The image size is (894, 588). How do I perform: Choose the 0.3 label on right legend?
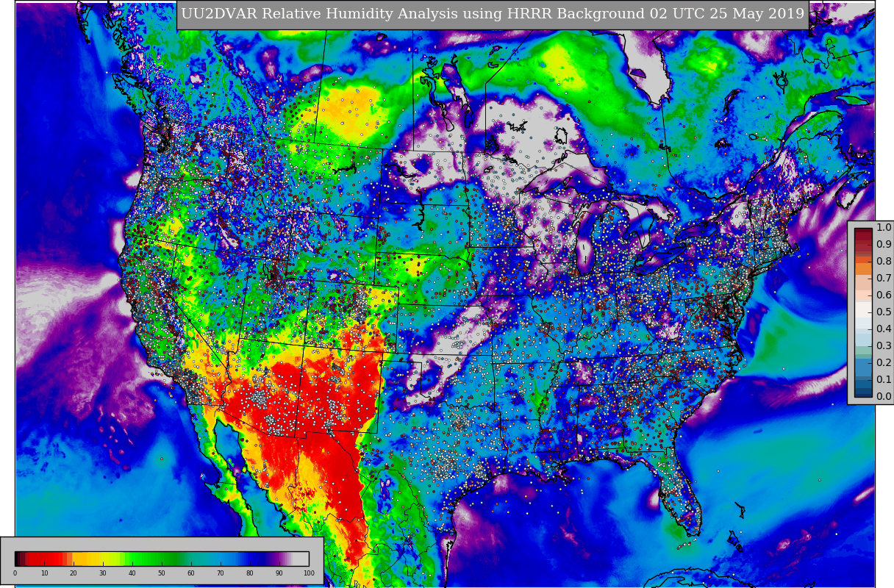pyautogui.click(x=884, y=346)
